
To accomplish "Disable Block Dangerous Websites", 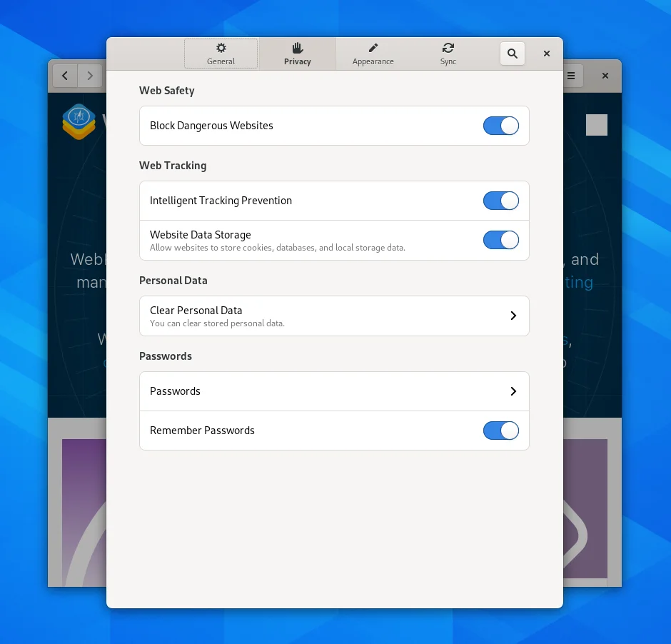I will (501, 125).
